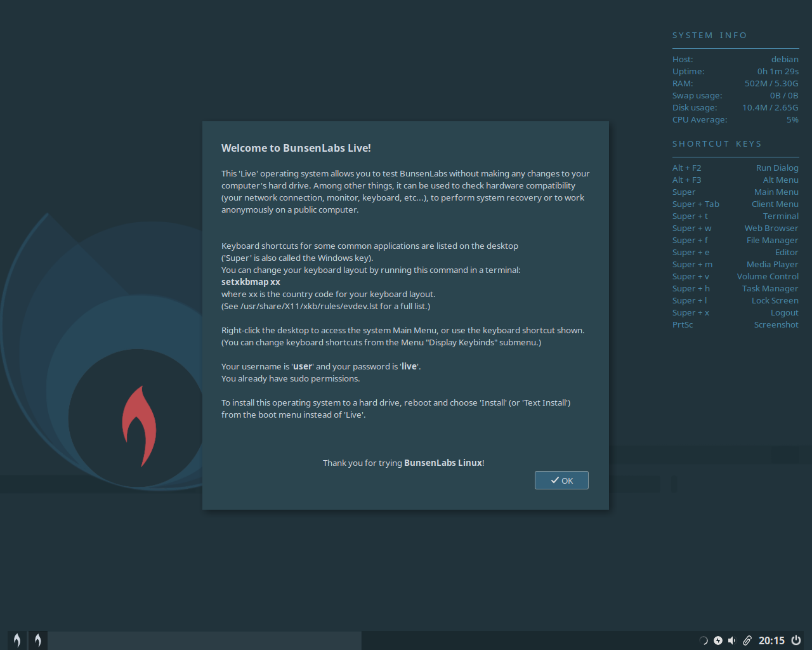This screenshot has height=650, width=812.
Task: Open the power manager lightning tray icon
Action: 718,640
